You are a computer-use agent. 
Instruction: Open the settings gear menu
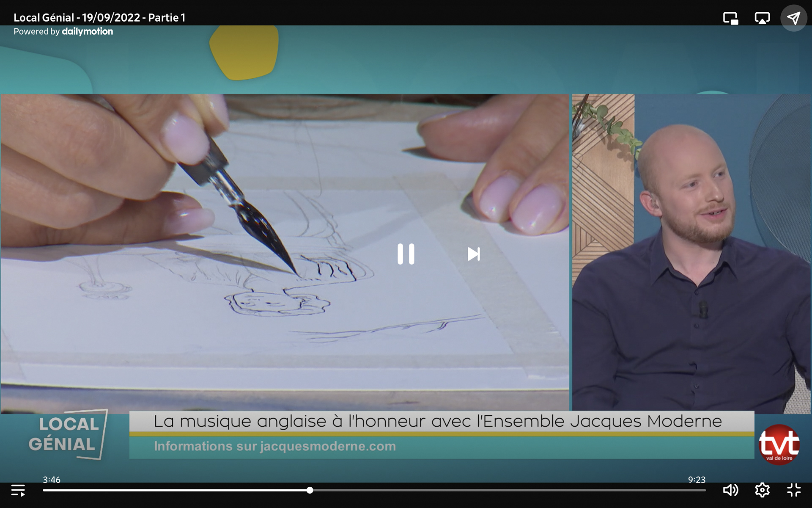point(762,490)
